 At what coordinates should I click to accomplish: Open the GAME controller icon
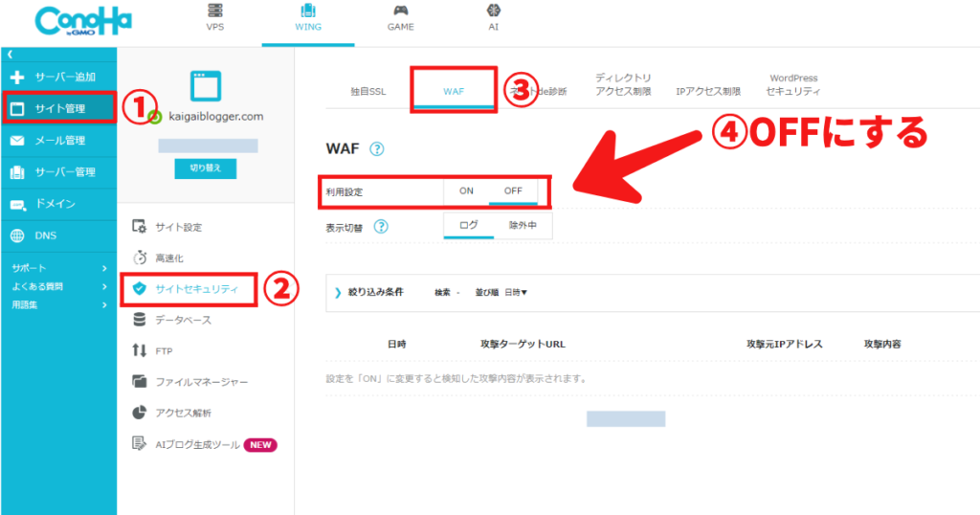[400, 11]
